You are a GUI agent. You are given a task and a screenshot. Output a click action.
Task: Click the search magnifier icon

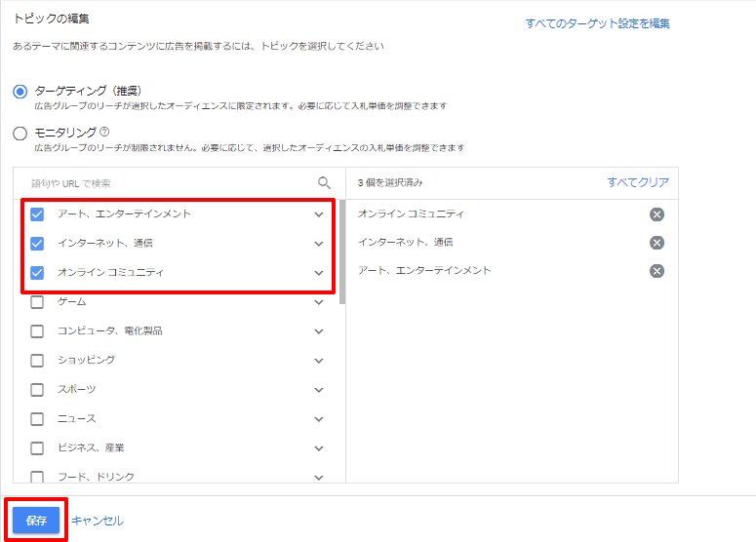(x=325, y=183)
